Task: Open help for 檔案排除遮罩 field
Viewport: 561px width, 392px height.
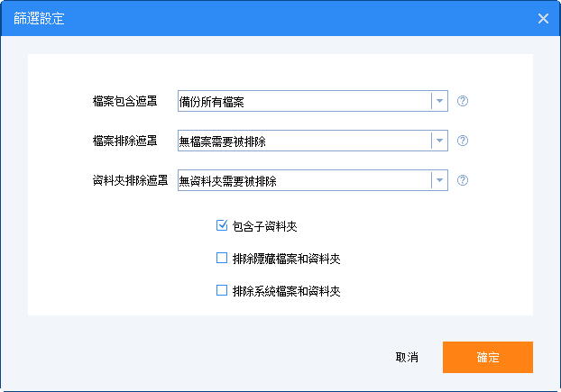Action: pos(463,141)
